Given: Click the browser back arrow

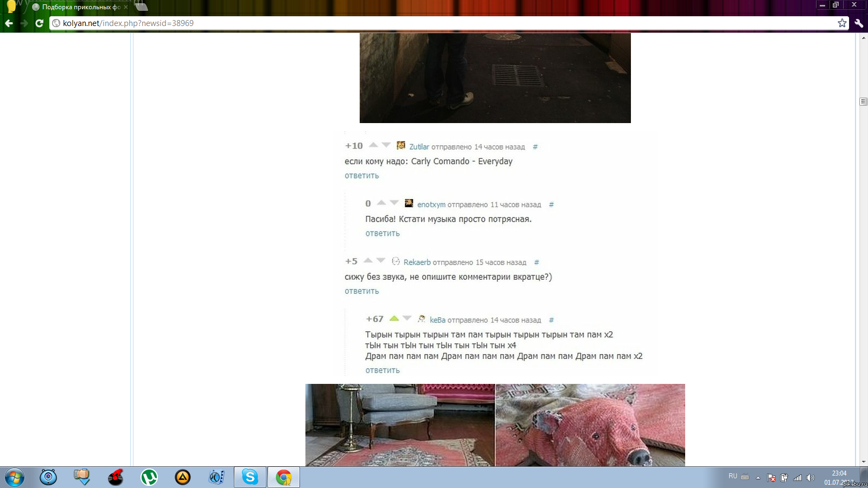Looking at the screenshot, I should (9, 23).
